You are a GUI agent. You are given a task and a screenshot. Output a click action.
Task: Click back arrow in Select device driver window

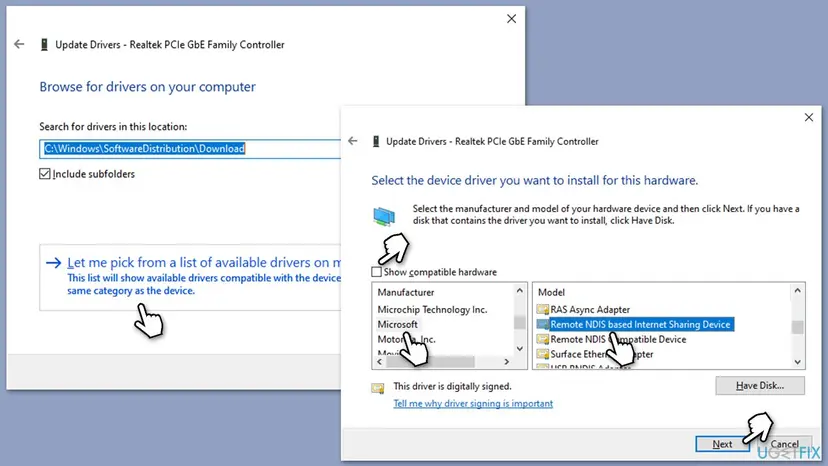[x=353, y=141]
